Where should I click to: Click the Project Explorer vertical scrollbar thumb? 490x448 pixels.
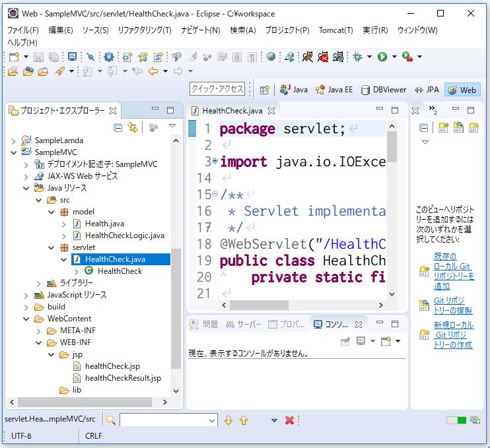pyautogui.click(x=176, y=309)
